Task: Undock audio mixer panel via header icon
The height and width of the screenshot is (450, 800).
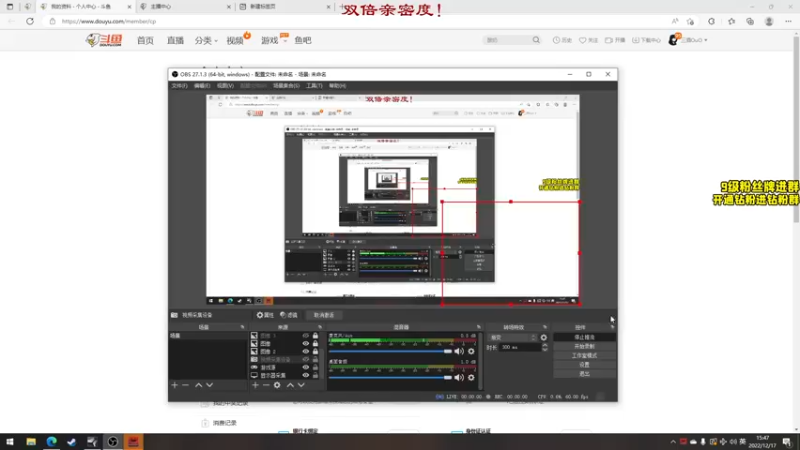Action: click(479, 327)
